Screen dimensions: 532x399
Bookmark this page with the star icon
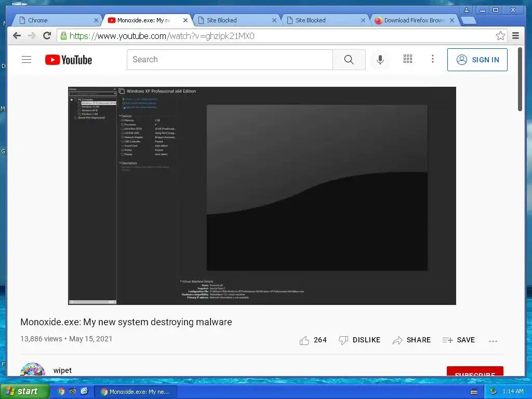coord(500,36)
